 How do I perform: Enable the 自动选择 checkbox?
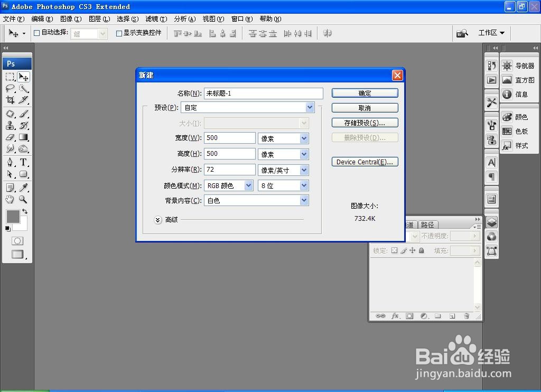tap(36, 33)
